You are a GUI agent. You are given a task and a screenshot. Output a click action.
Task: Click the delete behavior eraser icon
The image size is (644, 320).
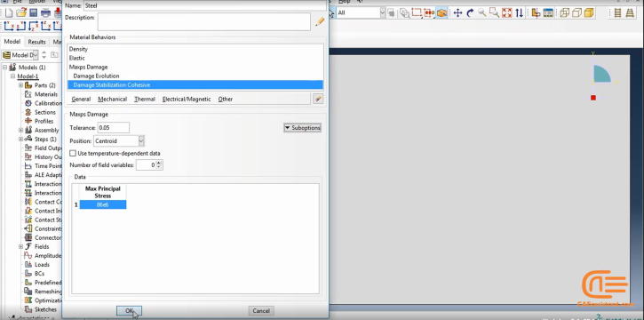pyautogui.click(x=318, y=99)
